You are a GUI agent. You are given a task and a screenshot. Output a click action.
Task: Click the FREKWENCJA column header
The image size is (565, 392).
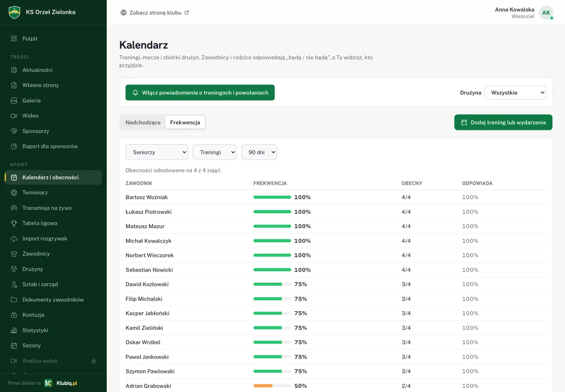[x=270, y=183]
